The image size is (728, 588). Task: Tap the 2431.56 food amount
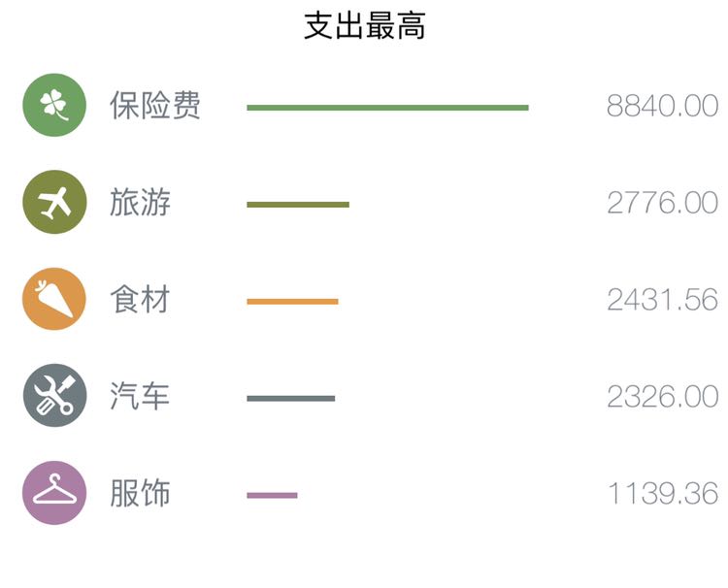click(663, 300)
